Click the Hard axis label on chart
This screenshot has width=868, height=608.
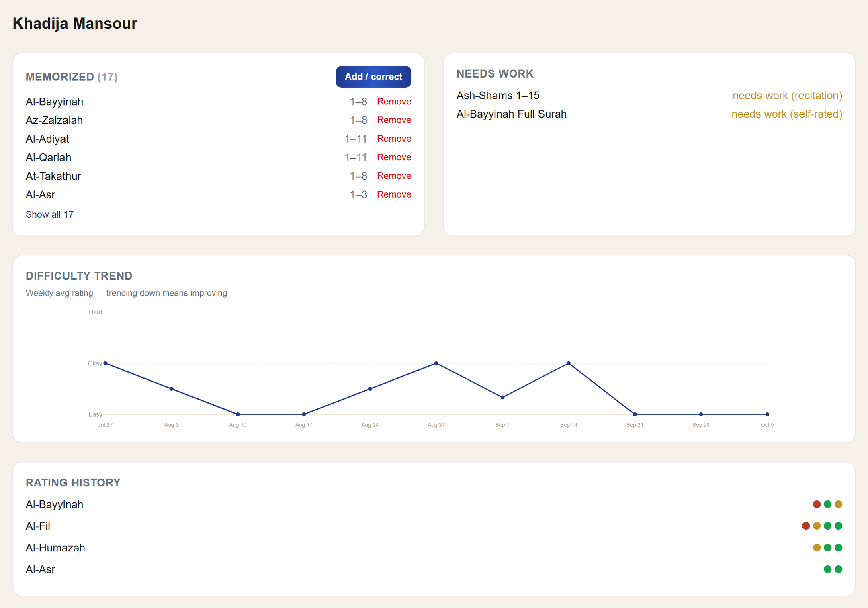[95, 312]
